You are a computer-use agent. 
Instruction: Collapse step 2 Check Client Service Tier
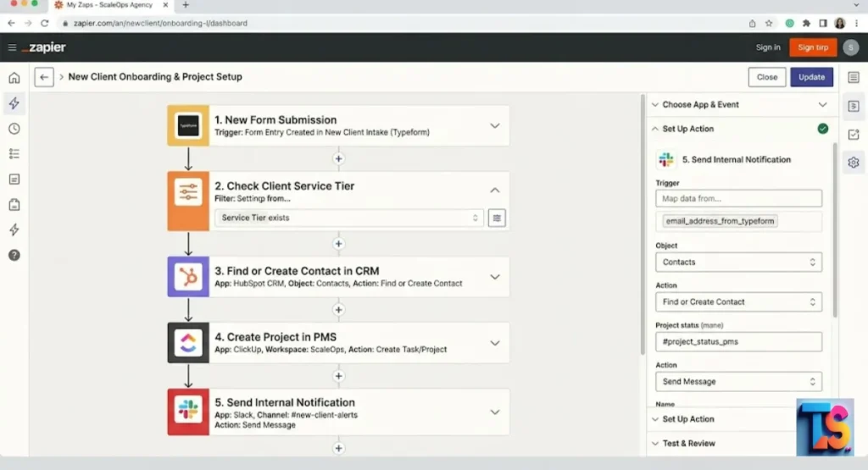point(495,191)
